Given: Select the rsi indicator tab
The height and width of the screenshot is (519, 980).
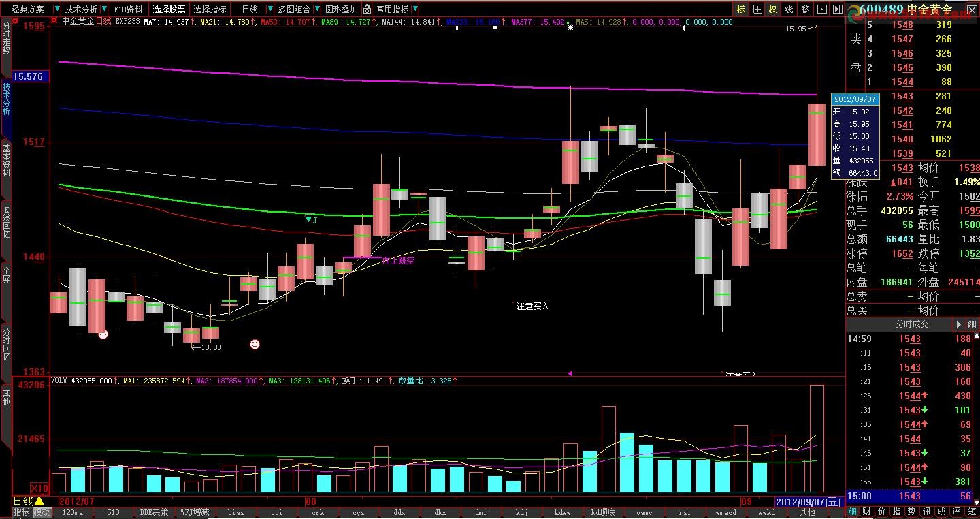Looking at the screenshot, I should coord(685,512).
